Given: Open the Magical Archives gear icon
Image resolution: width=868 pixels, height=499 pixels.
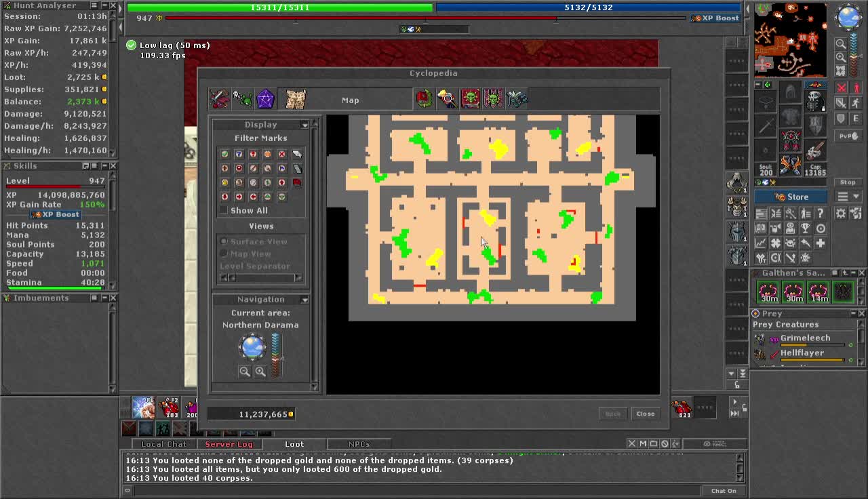Looking at the screenshot, I should [x=516, y=99].
